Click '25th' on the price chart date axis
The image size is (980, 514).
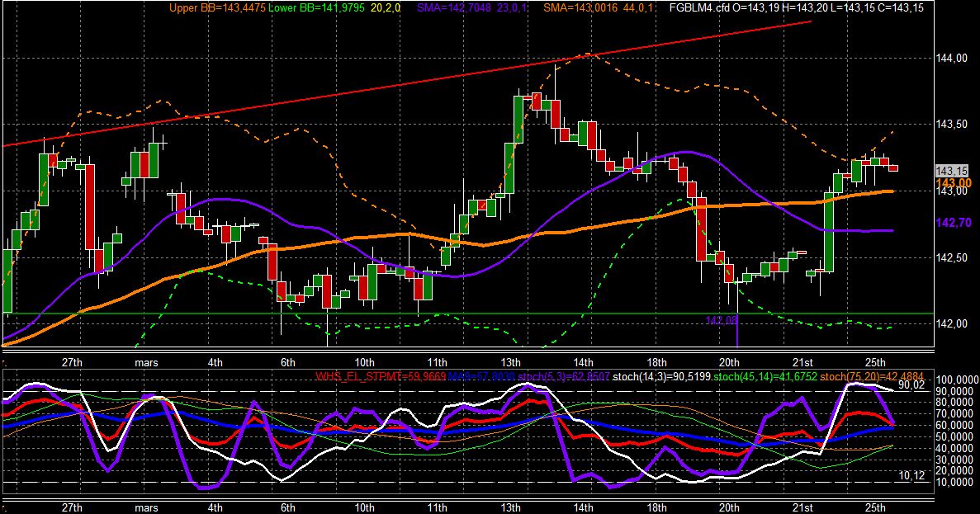coord(875,362)
